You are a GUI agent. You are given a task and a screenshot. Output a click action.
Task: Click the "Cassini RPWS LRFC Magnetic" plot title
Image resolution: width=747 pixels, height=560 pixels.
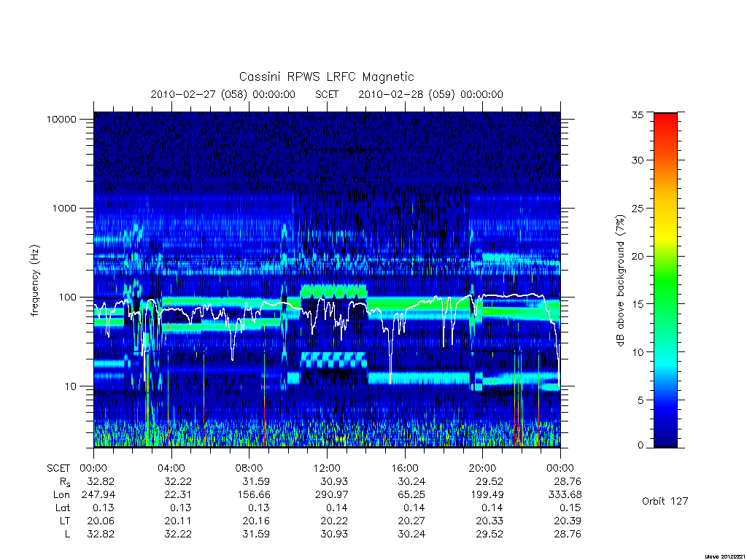tap(326, 77)
